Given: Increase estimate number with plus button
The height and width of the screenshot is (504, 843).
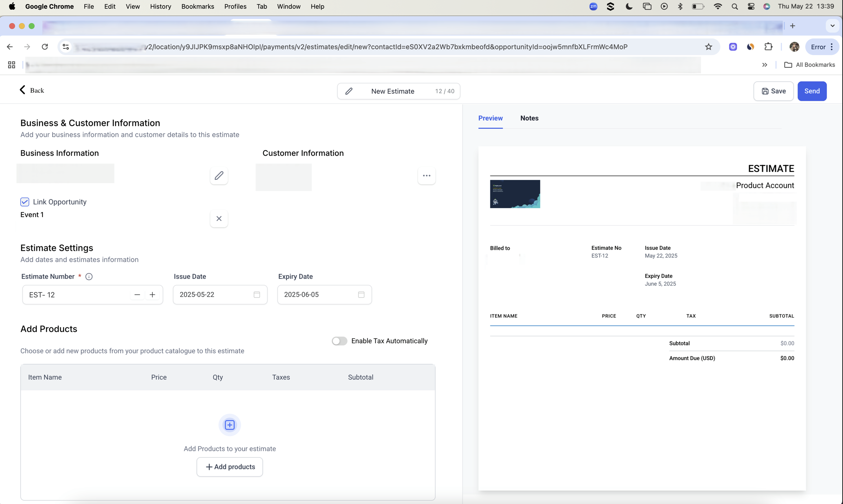Looking at the screenshot, I should click(153, 295).
